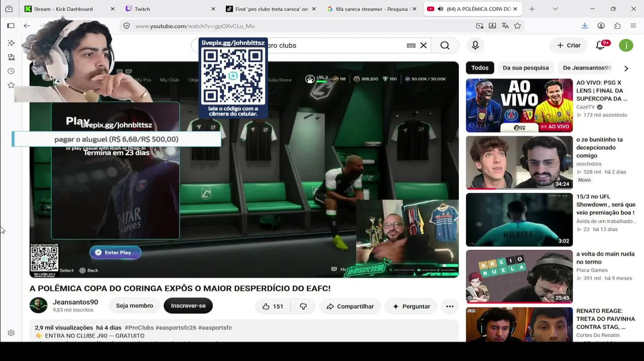Click the install app icon in address bar
644x361 pixels.
coord(492,26)
